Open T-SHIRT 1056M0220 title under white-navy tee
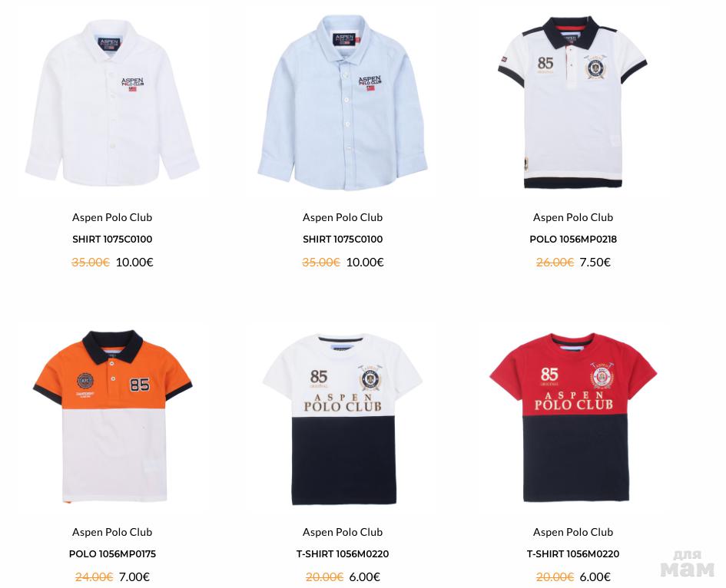The width and height of the screenshot is (726, 588). tap(343, 553)
